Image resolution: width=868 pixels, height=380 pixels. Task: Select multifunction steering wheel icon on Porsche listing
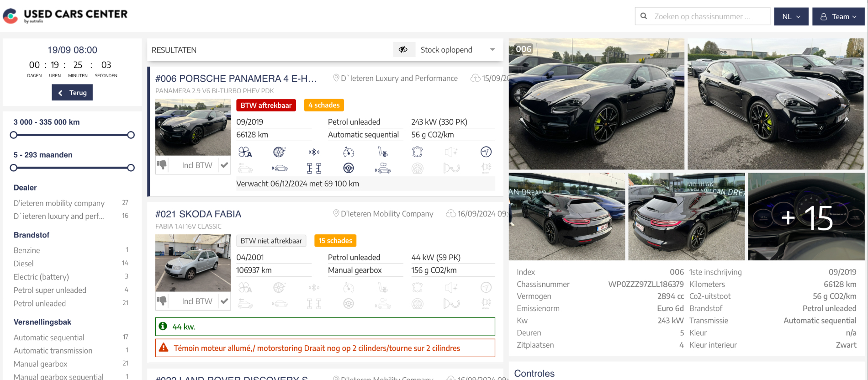click(349, 169)
